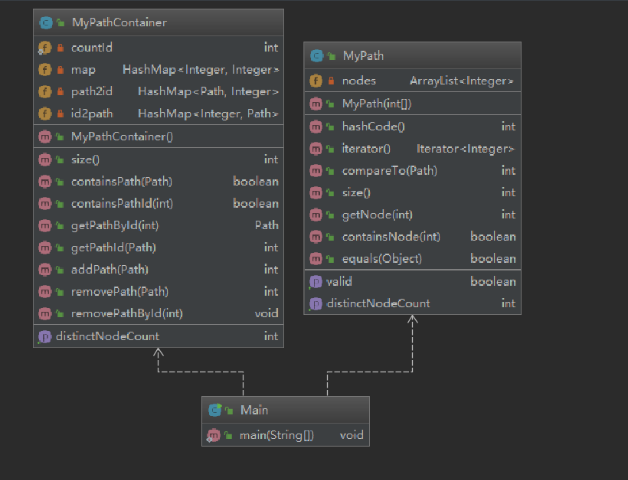Click the method icon beside containsPathId(int)

click(45, 204)
